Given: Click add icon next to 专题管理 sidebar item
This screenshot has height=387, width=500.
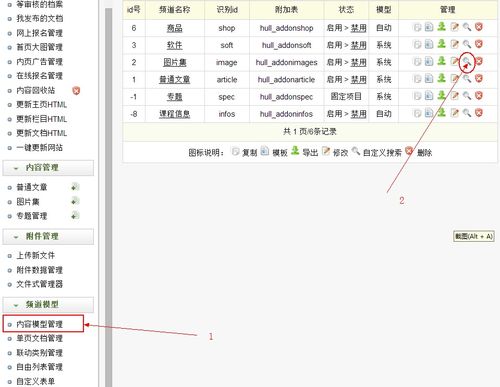Looking at the screenshot, I should (75, 216).
